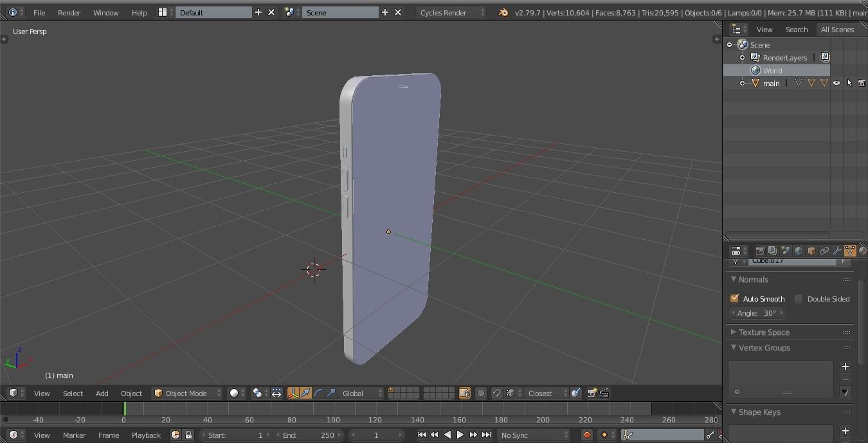Play the animation forward
Viewport: 868px width, 443px height.
460,435
